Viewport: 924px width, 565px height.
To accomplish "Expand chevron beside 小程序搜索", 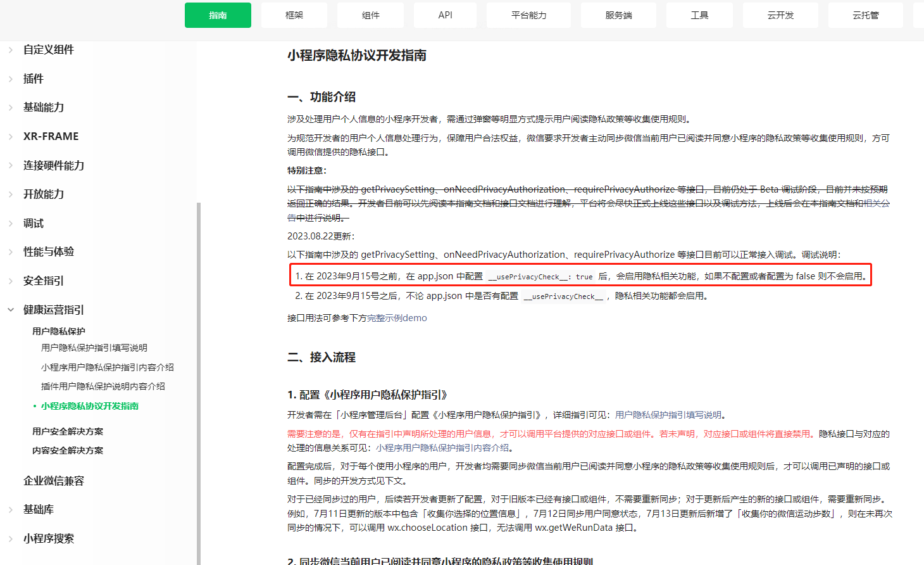I will click(x=11, y=538).
